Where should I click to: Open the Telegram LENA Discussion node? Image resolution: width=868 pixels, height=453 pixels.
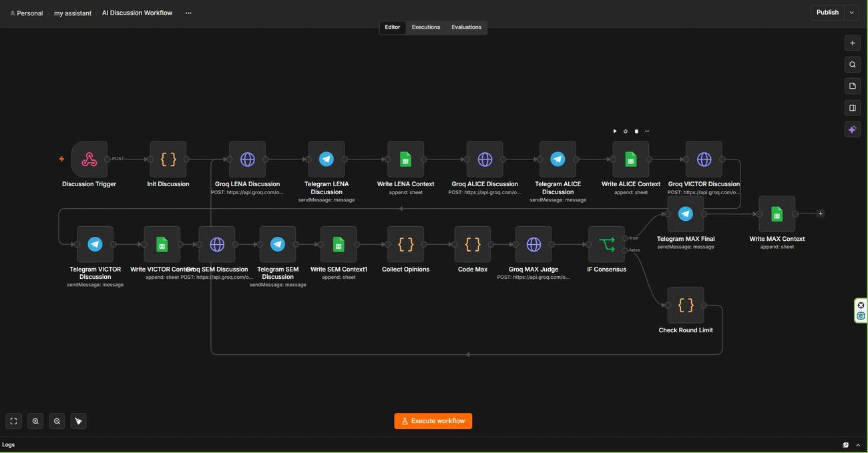point(327,159)
